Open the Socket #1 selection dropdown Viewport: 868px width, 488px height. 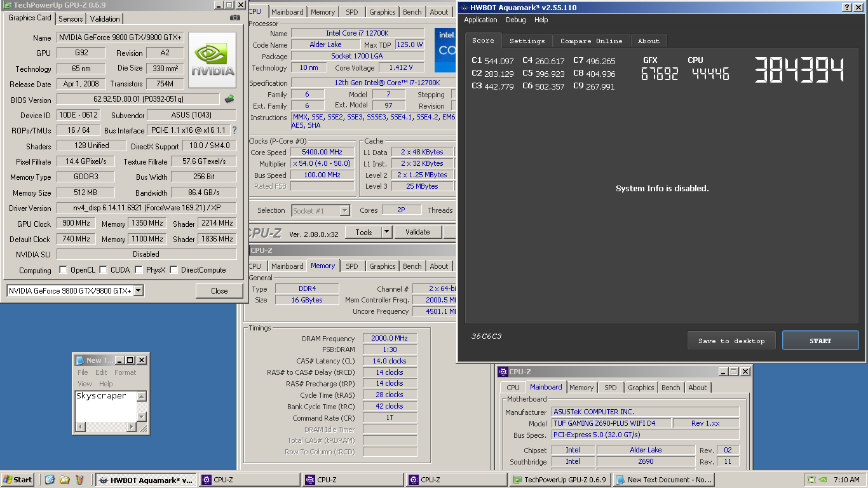(x=344, y=210)
